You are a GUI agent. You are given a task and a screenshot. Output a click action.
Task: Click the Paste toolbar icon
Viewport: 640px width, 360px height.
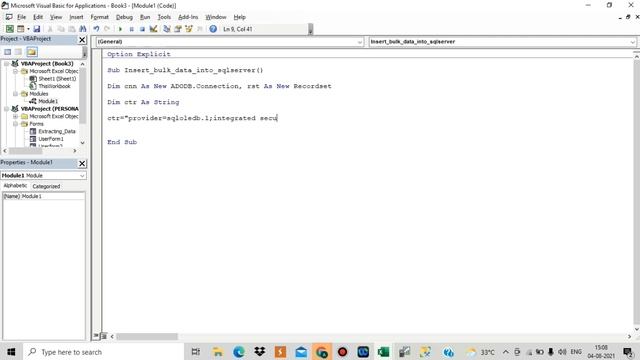[x=72, y=29]
